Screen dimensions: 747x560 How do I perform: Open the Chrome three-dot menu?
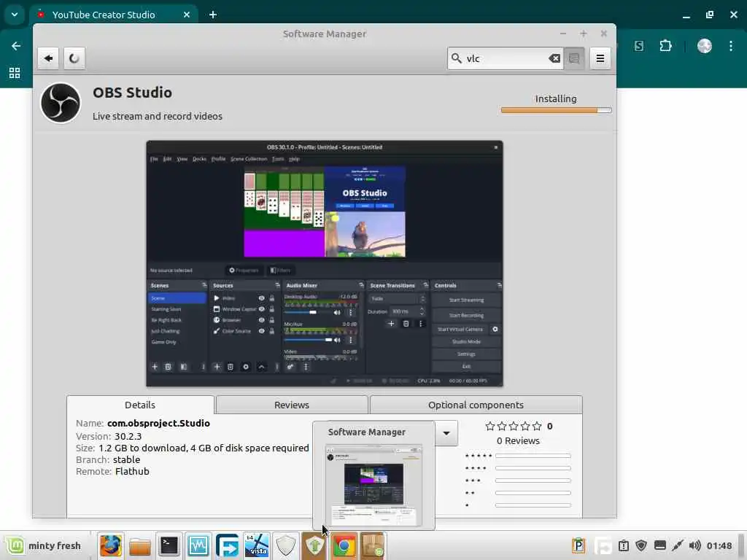coord(731,46)
